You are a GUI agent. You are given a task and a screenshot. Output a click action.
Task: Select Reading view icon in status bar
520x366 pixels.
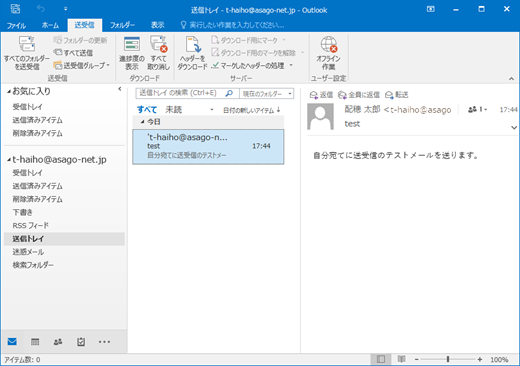tap(401, 359)
